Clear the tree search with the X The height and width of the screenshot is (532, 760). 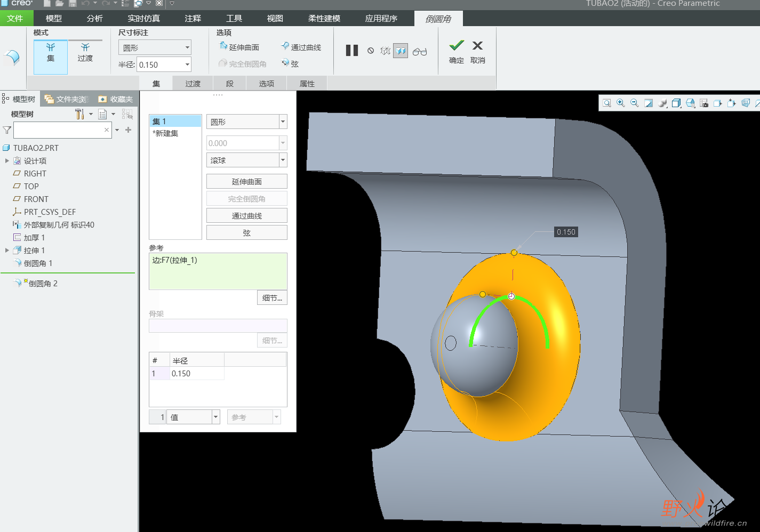pos(107,130)
